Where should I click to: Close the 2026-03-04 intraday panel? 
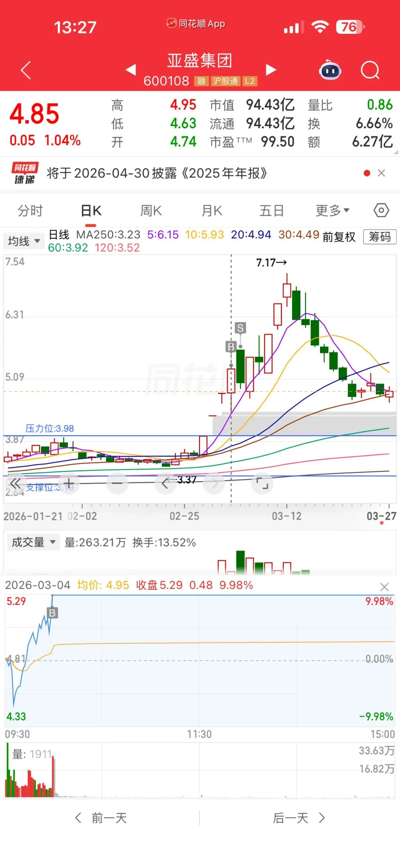point(384,587)
